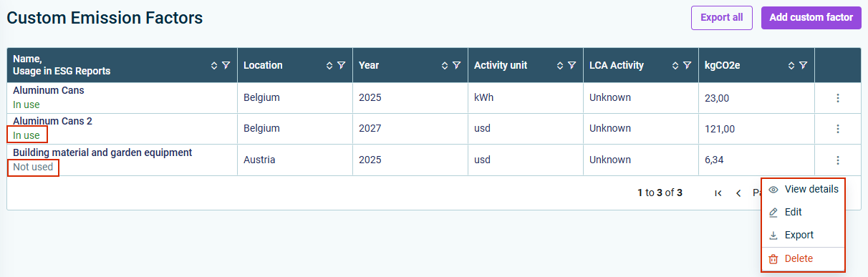This screenshot has width=868, height=277.
Task: Choose Export in the context menu
Action: coord(803,235)
